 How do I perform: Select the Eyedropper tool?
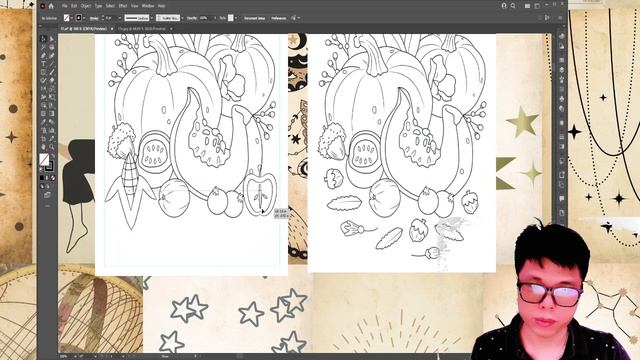pos(44,121)
